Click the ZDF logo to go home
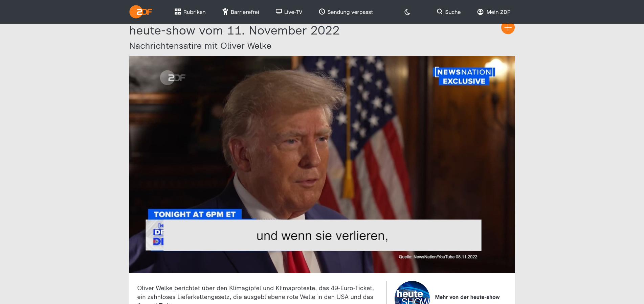 point(140,12)
